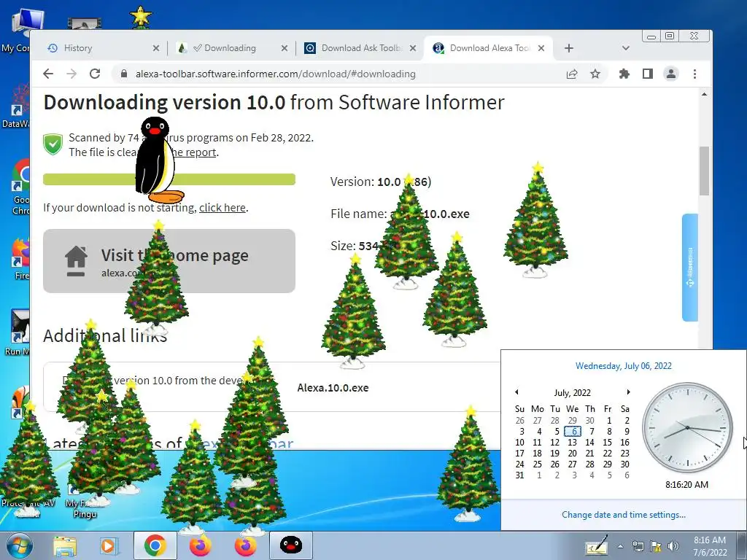
Task: Click the 'click here' download link
Action: (222, 208)
